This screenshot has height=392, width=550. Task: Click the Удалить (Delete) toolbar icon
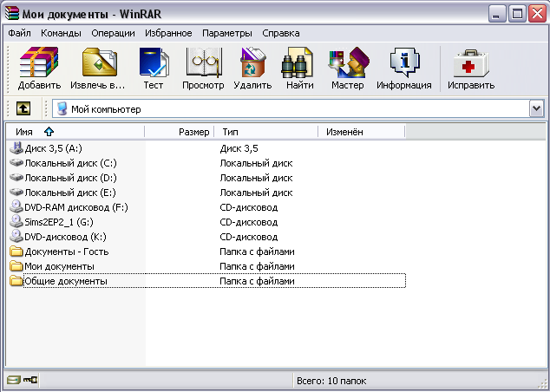[252, 69]
